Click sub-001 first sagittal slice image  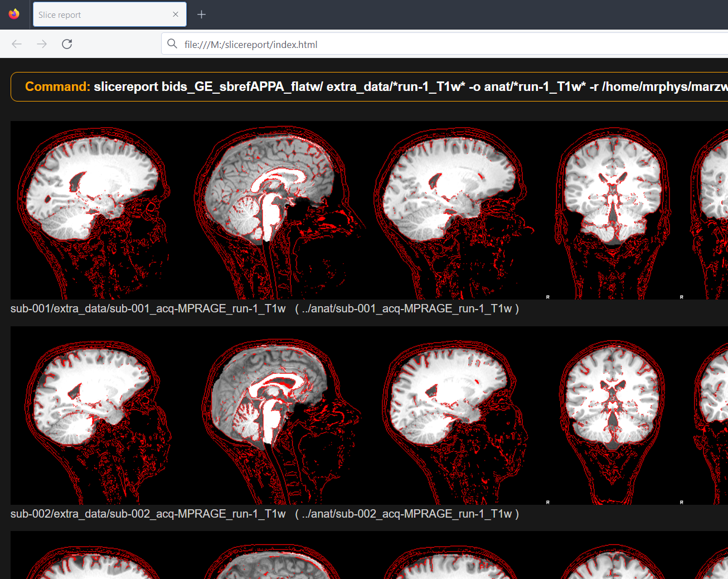[x=95, y=211]
